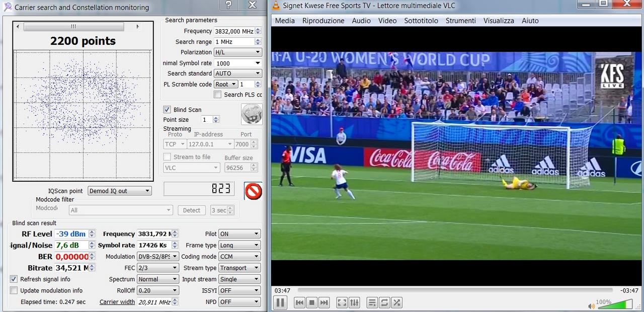Expand the Pilot ON dropdown
Image resolution: width=644 pixels, height=312 pixels.
tap(239, 233)
